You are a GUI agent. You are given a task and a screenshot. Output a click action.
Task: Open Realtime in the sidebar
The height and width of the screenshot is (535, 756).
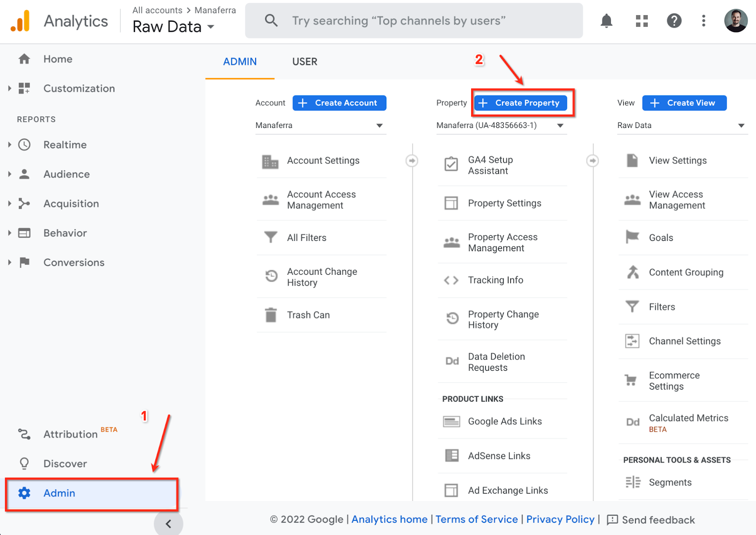[65, 144]
